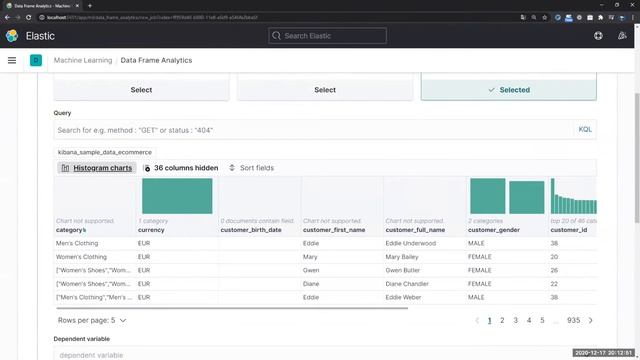The height and width of the screenshot is (360, 640).
Task: Click the vertical page scrollbar
Action: pyautogui.click(x=637, y=158)
